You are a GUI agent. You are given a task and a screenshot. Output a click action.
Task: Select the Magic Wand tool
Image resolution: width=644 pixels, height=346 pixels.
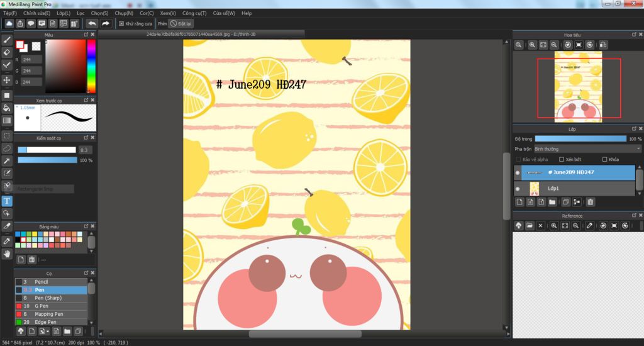6,160
